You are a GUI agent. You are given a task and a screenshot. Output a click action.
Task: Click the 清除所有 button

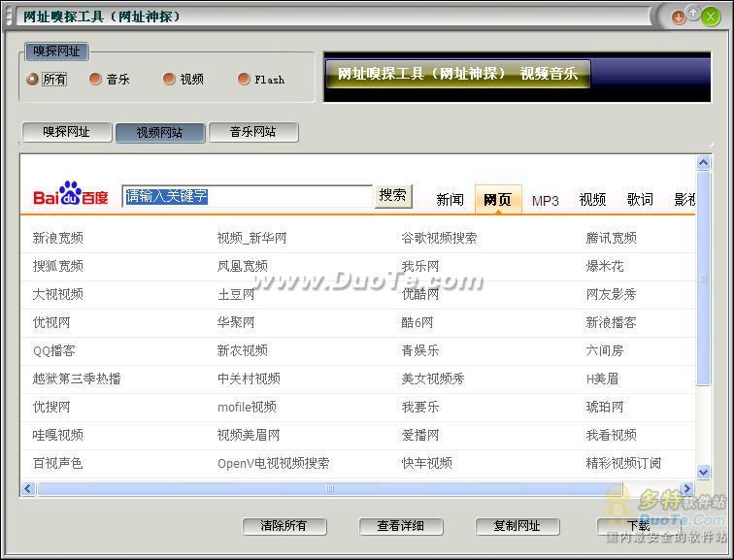point(284,526)
